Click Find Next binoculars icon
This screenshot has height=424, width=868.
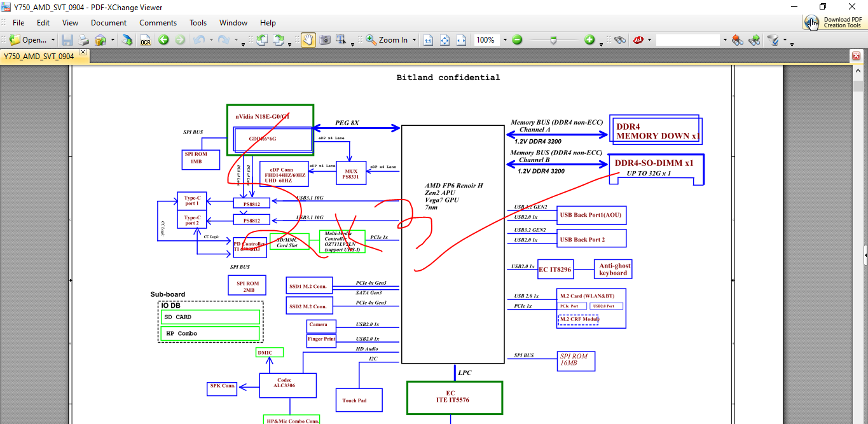(754, 39)
